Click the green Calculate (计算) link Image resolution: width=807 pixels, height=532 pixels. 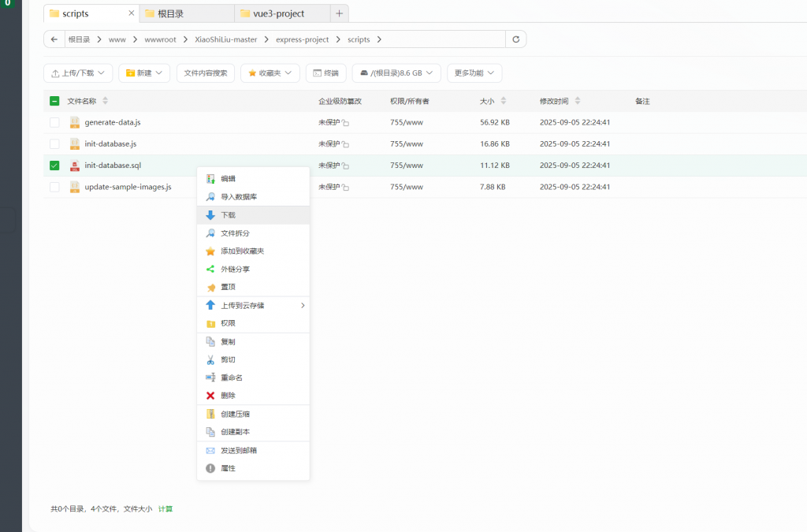tap(165, 509)
